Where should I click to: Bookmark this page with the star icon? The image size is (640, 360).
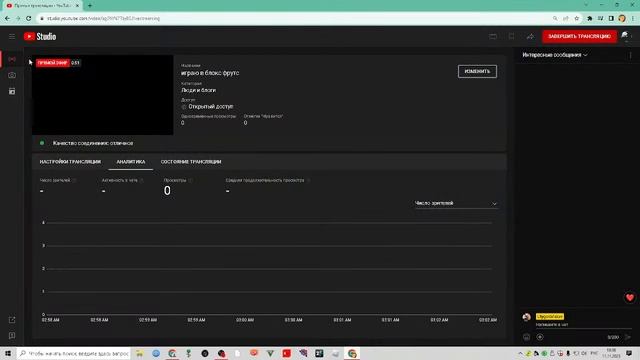coord(576,18)
